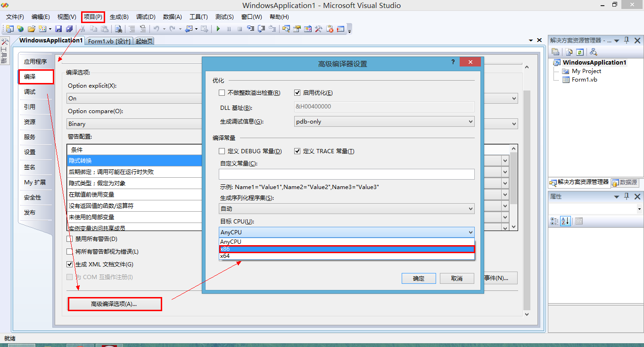Click the Redo arrow icon
Image resolution: width=644 pixels, height=347 pixels.
point(172,29)
